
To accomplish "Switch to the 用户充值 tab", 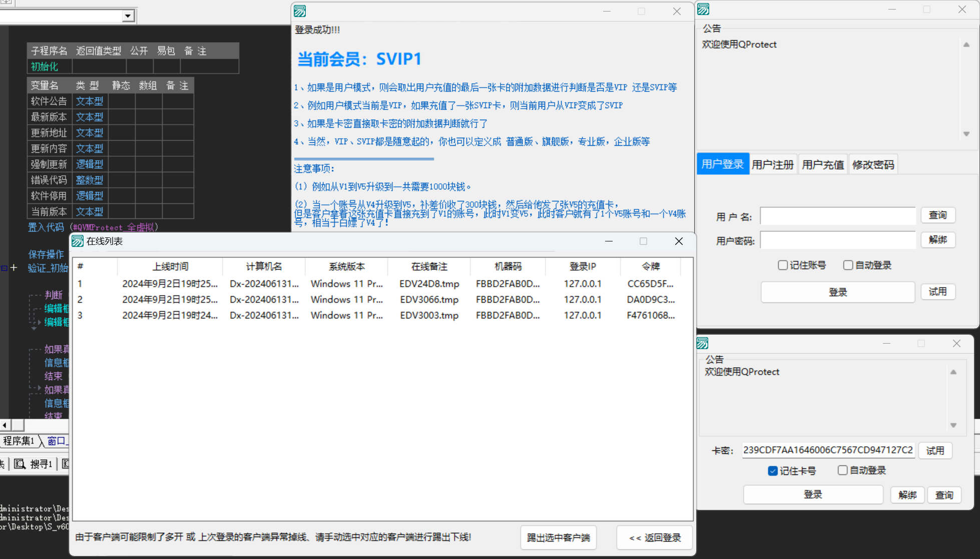I will coord(823,164).
